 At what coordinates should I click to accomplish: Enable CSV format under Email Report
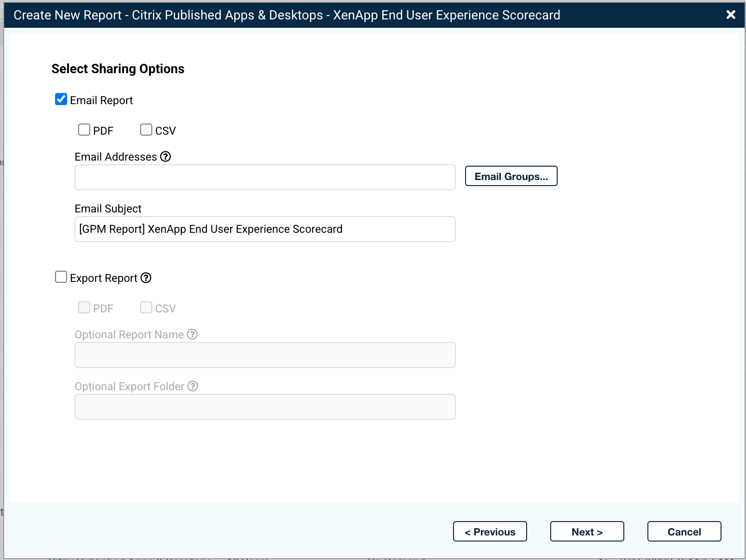(146, 130)
